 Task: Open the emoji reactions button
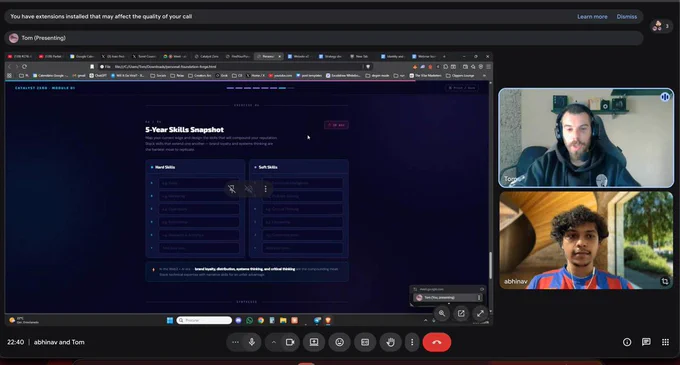(x=340, y=342)
